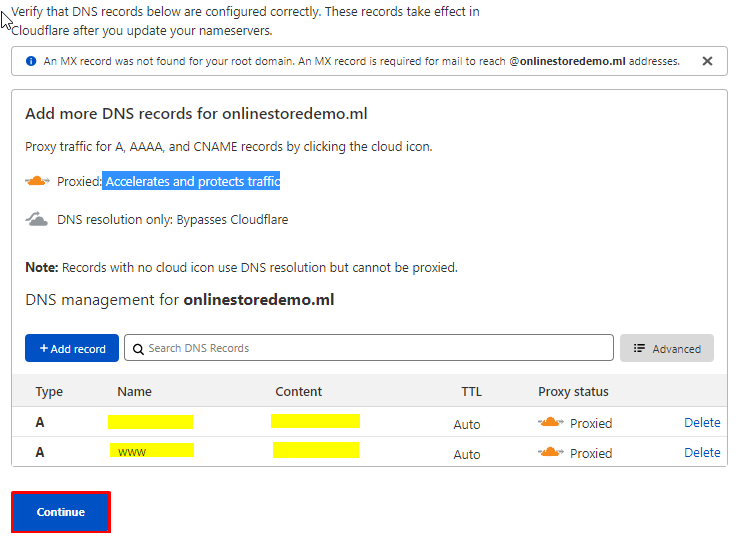Open Auto TTL setting of www record
This screenshot has height=546, width=744.
[x=466, y=454]
